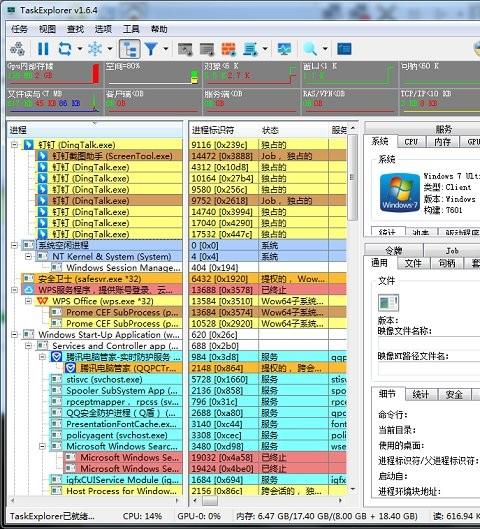Switch to the Job tab
The width and height of the screenshot is (480, 529).
[x=452, y=251]
